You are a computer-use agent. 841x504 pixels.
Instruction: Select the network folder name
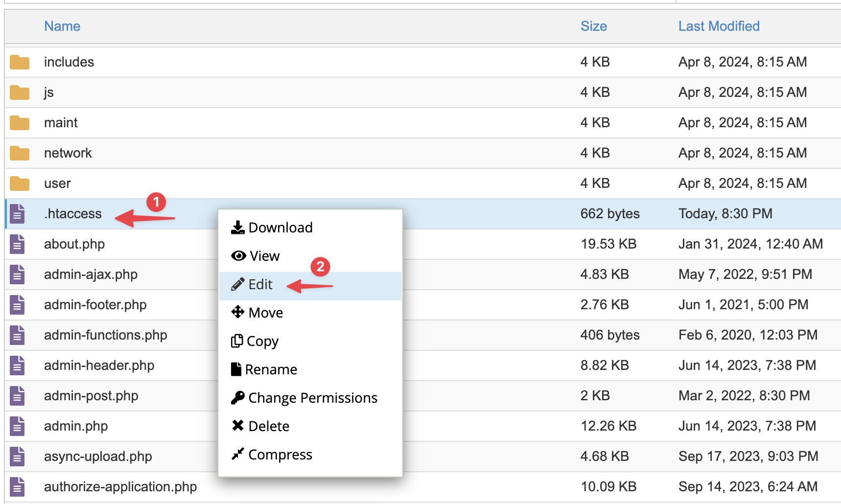68,153
